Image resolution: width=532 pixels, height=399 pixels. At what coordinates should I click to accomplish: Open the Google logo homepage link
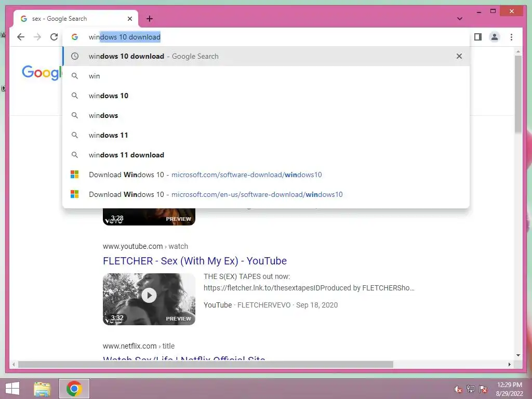pos(42,72)
